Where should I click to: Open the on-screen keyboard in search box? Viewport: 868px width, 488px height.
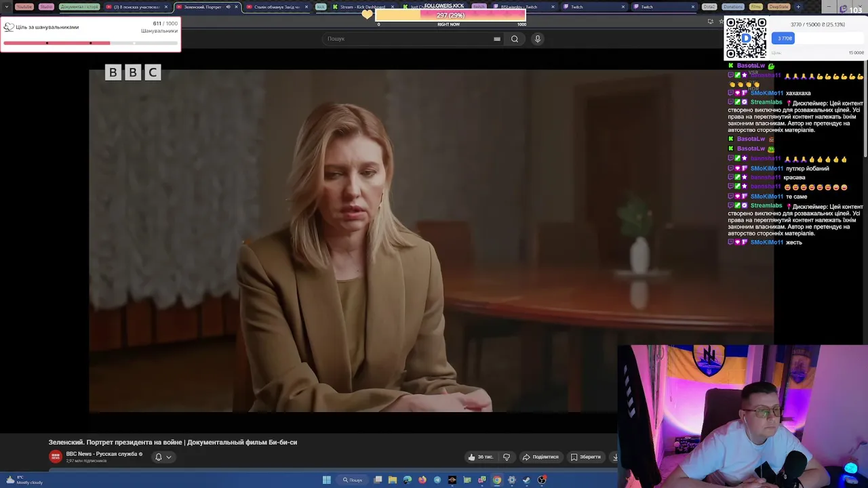[x=497, y=39]
